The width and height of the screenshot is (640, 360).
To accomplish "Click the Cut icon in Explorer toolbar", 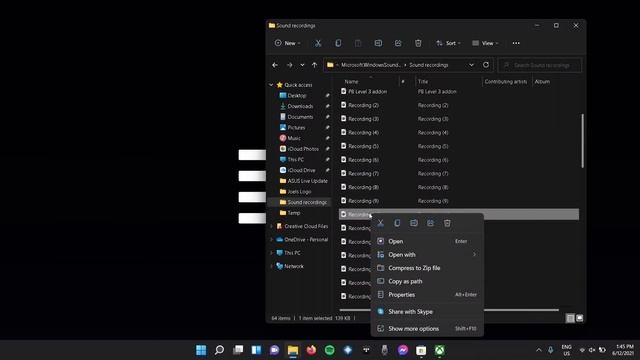I will tap(318, 43).
